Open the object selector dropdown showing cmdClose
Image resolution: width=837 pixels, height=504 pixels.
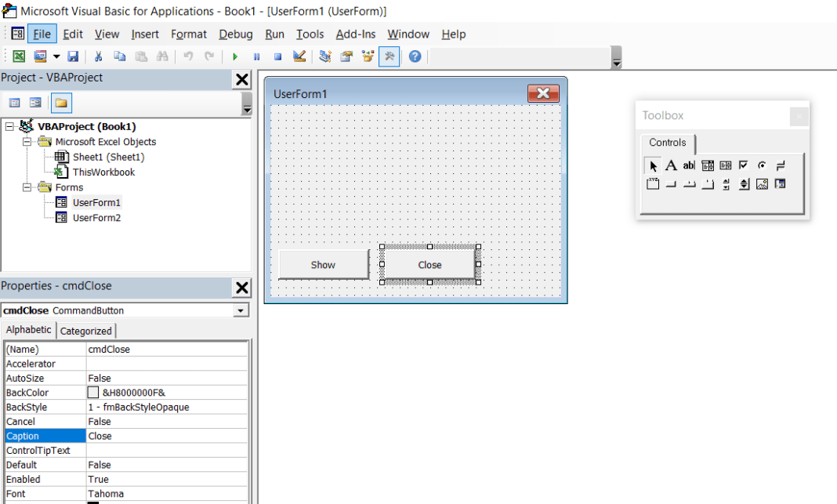[241, 310]
